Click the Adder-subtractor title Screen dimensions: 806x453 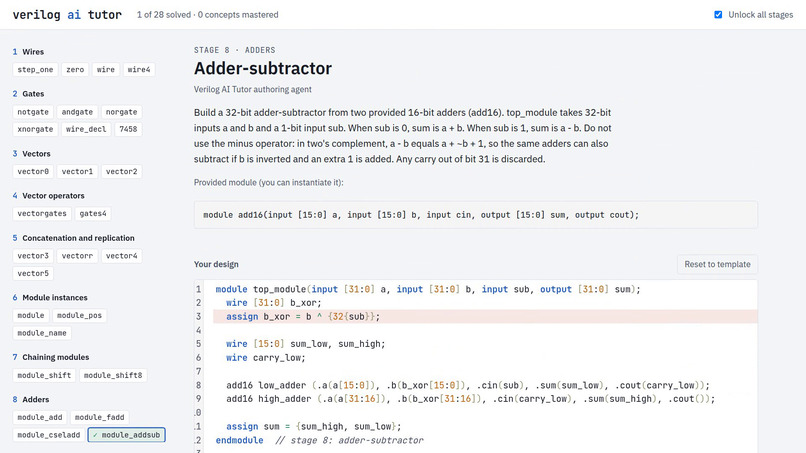coord(263,68)
